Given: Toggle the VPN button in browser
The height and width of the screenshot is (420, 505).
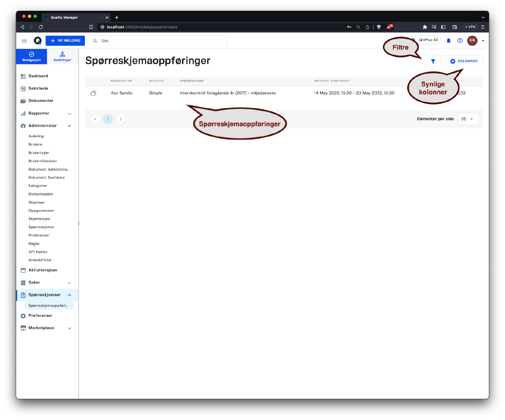Looking at the screenshot, I should 470,27.
